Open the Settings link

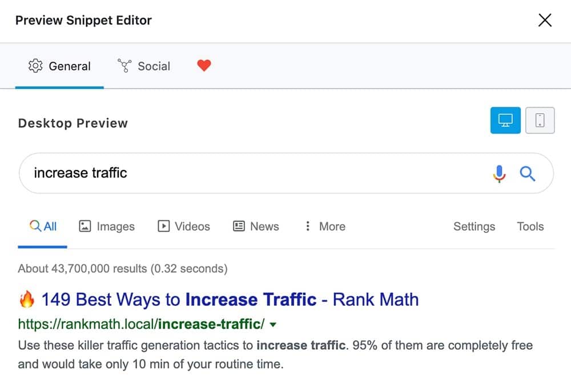click(x=474, y=227)
